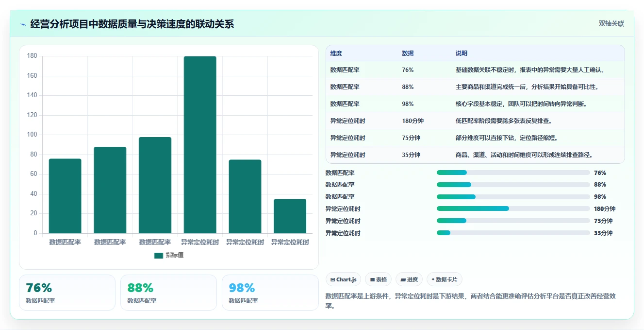Click the 88% cell in the table

coord(408,87)
